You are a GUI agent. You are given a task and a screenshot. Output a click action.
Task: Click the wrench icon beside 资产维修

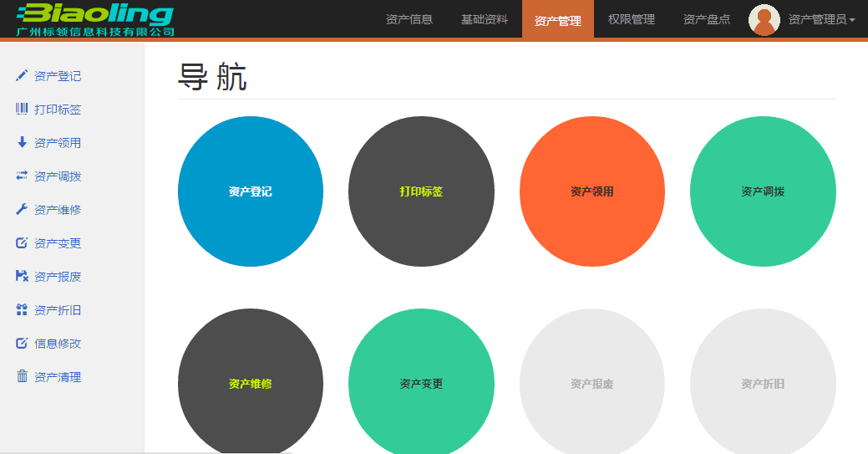[22, 210]
